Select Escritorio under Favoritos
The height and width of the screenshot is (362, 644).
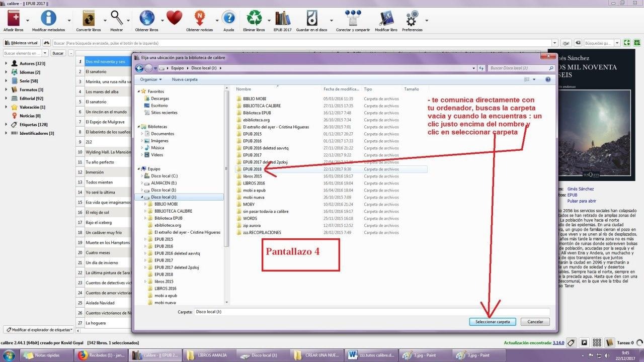159,106
